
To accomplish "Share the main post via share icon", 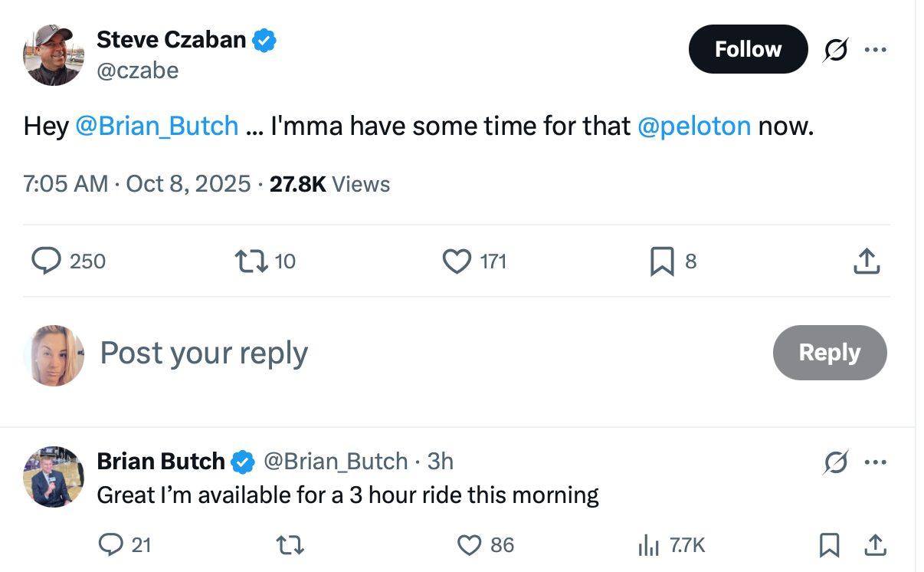I will pos(867,261).
